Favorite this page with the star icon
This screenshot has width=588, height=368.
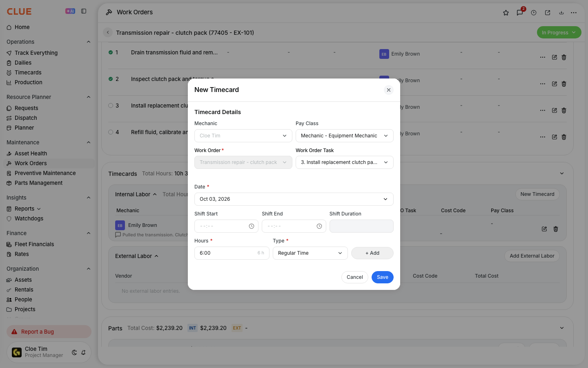[x=506, y=13]
